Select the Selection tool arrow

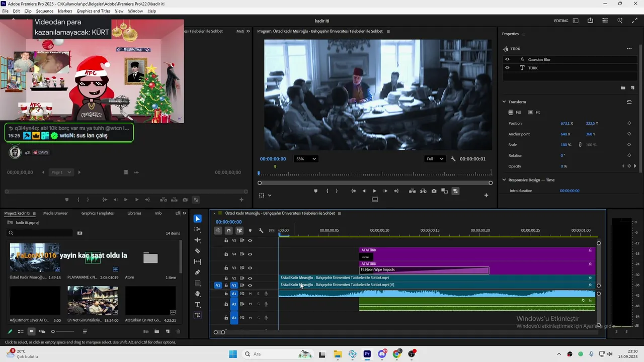point(198,219)
